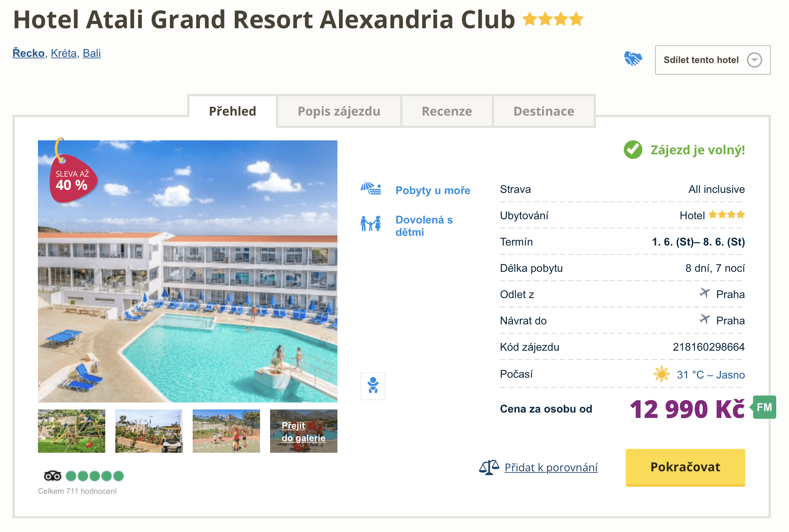Click the Přidat k porovnání link
Image resolution: width=789 pixels, height=532 pixels.
[551, 467]
